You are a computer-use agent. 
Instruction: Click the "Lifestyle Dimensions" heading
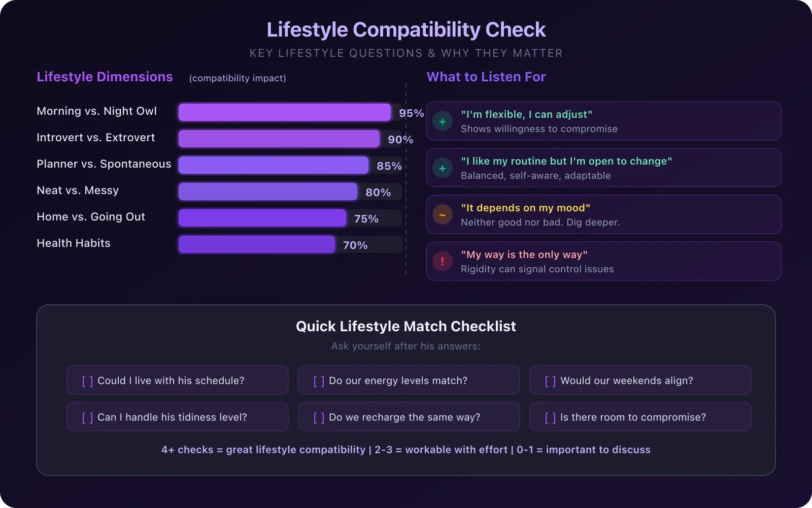point(105,77)
